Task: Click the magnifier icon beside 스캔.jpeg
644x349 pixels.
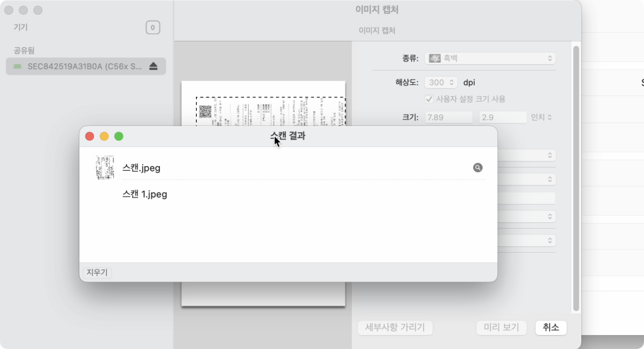Action: 477,168
